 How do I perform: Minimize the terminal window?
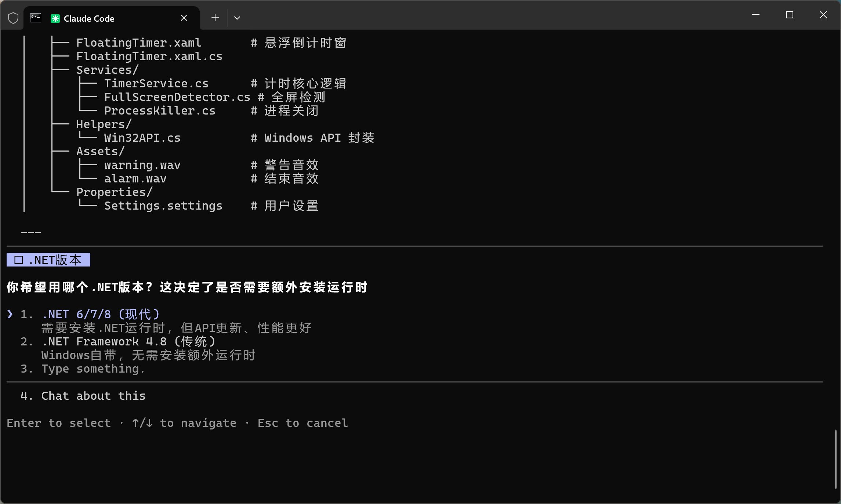coord(756,15)
